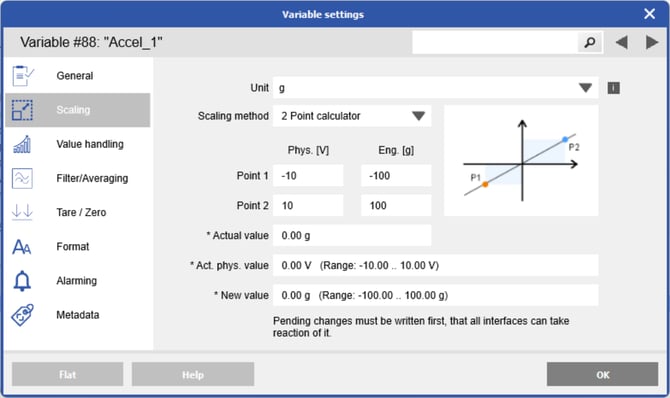Click the Point 1 Phys. value field
670x398 pixels.
pos(308,176)
